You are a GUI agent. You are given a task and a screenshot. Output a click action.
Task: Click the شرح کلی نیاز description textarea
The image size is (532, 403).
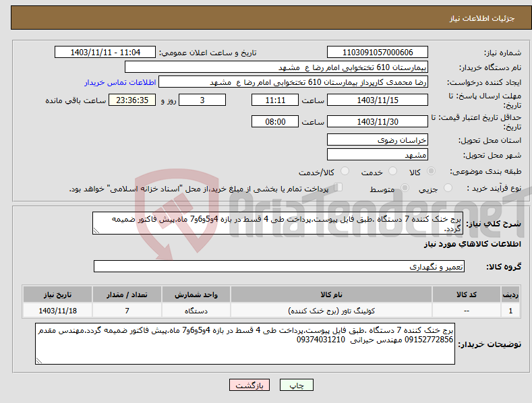[x=278, y=223]
